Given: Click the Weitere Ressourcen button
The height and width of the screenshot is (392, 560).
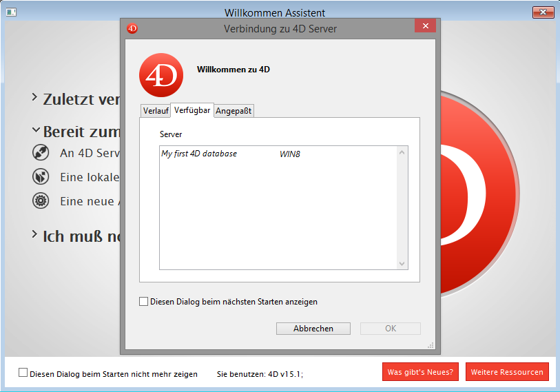Looking at the screenshot, I should click(507, 372).
